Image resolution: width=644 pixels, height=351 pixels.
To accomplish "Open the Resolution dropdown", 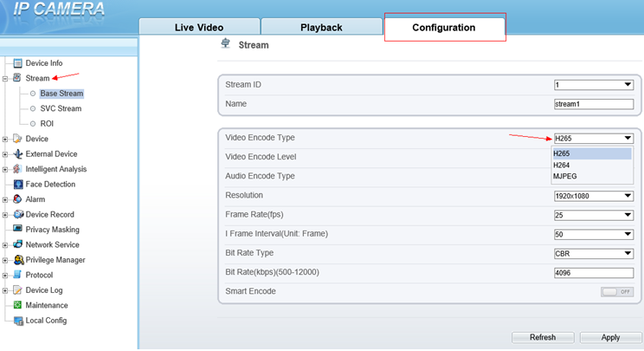I will 594,196.
